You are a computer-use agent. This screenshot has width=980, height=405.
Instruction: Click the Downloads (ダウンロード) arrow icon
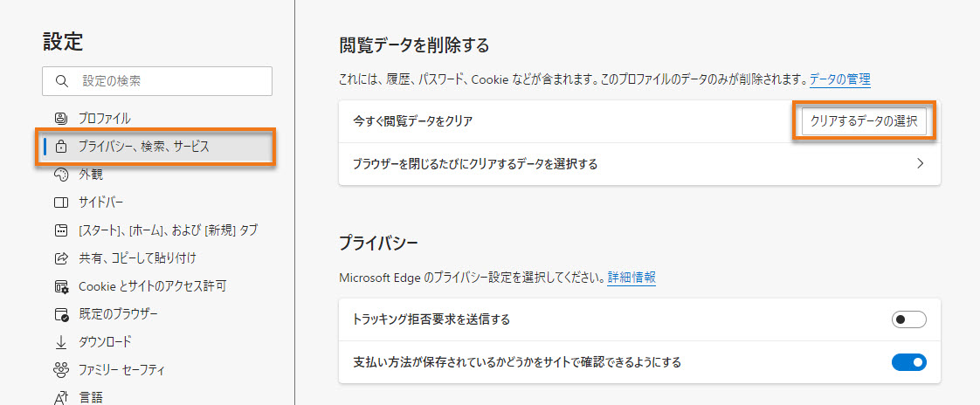60,342
